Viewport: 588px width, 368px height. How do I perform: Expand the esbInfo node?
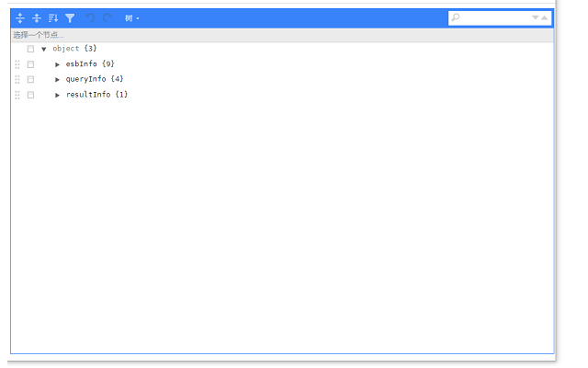coord(57,64)
